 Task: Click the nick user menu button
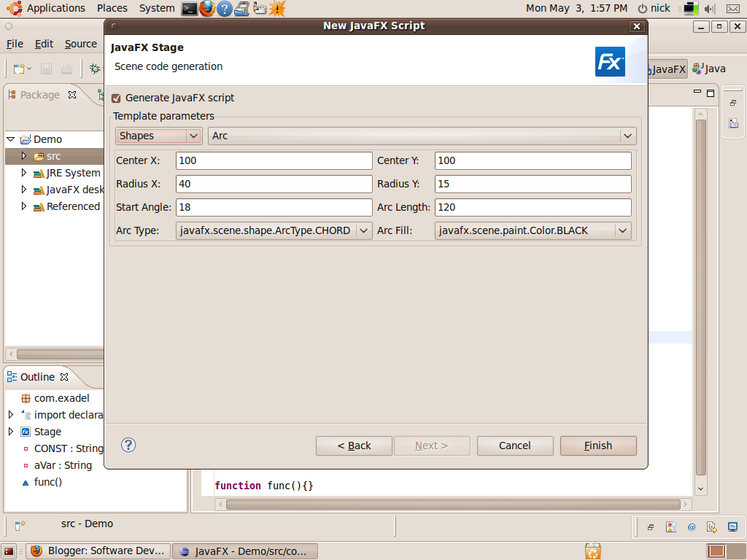coord(654,8)
